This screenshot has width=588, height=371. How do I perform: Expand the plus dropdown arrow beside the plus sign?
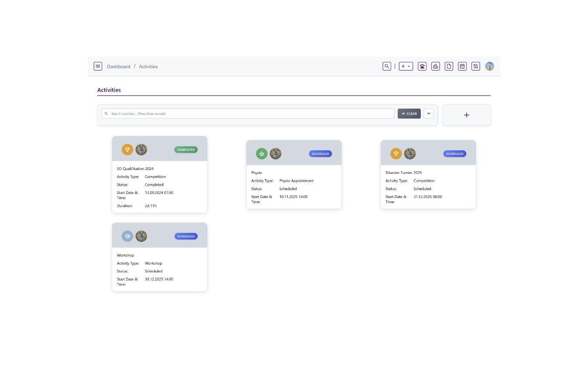[x=409, y=66]
